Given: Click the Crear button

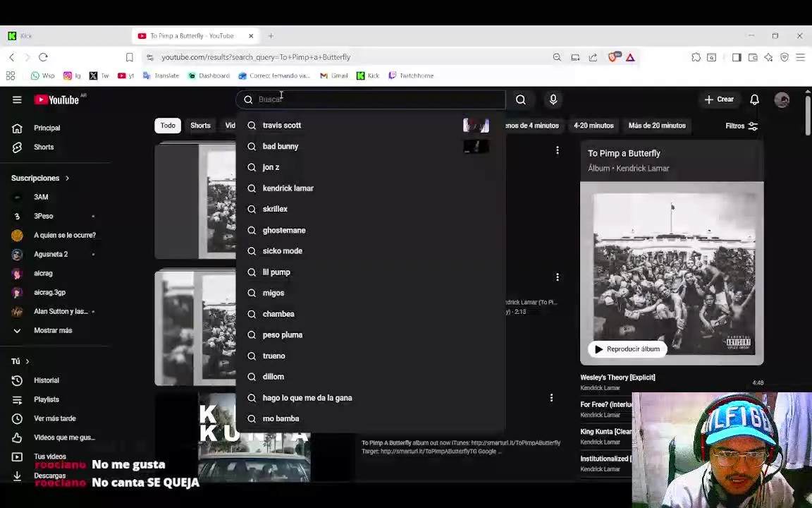Looking at the screenshot, I should [719, 99].
